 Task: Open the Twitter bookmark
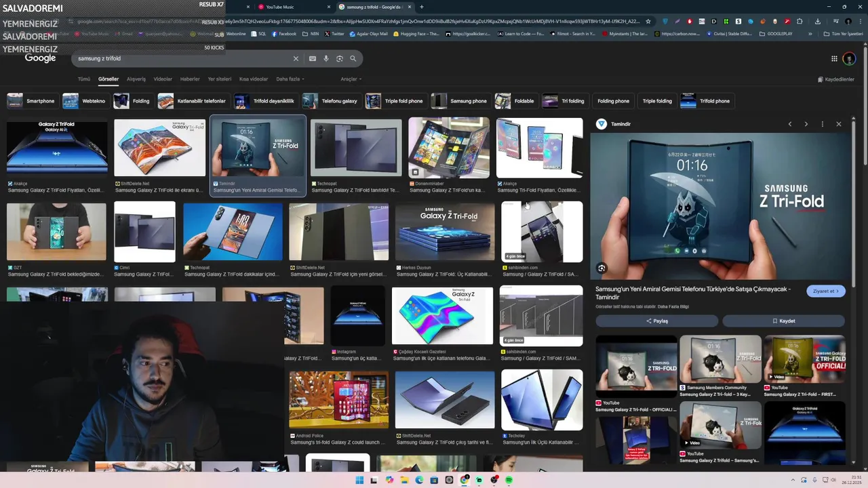click(x=334, y=34)
